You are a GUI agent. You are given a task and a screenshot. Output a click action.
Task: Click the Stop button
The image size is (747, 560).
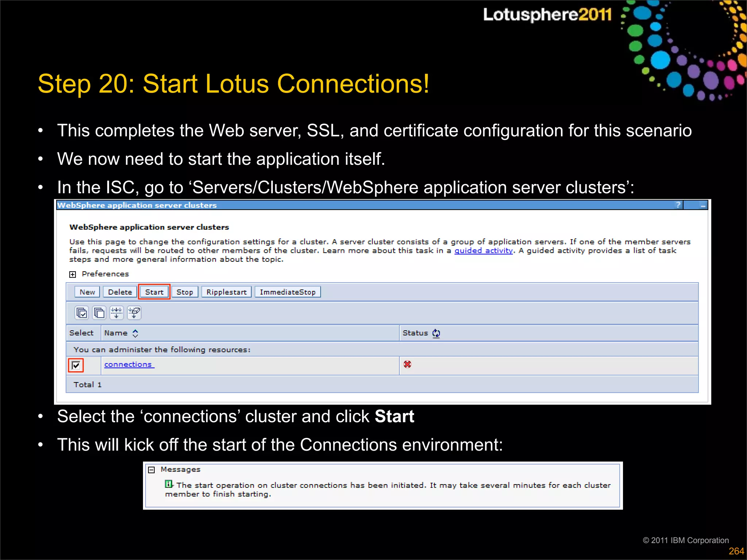(x=185, y=292)
